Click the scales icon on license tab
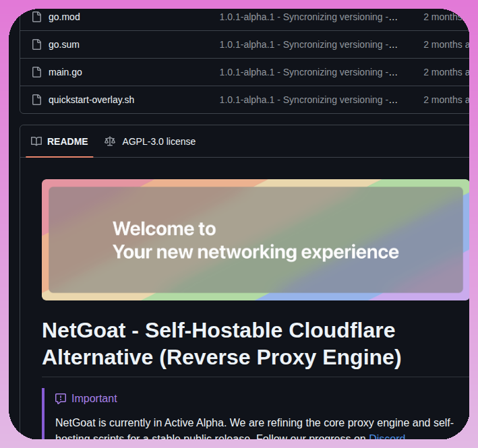The image size is (478, 448). (110, 141)
